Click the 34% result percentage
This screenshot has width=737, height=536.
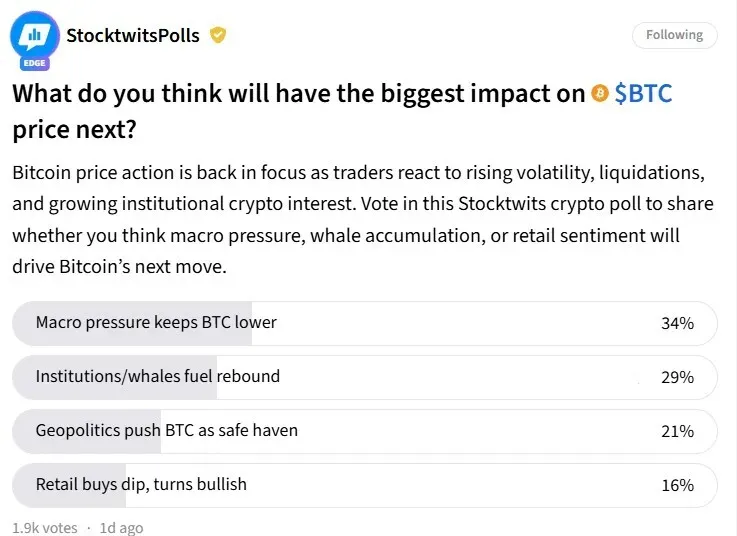pos(677,323)
